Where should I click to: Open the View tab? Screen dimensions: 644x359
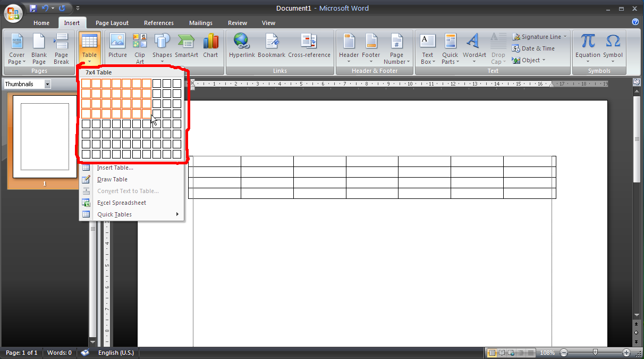pos(269,23)
